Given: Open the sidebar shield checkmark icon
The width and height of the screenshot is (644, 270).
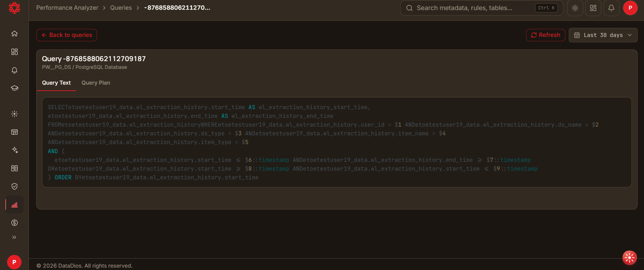Looking at the screenshot, I should click(x=14, y=186).
